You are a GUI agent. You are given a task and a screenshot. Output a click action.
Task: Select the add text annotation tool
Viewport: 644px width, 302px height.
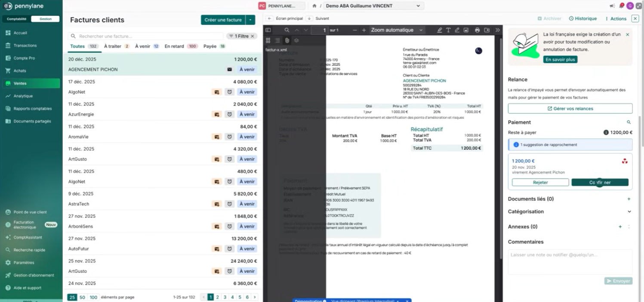448,30
